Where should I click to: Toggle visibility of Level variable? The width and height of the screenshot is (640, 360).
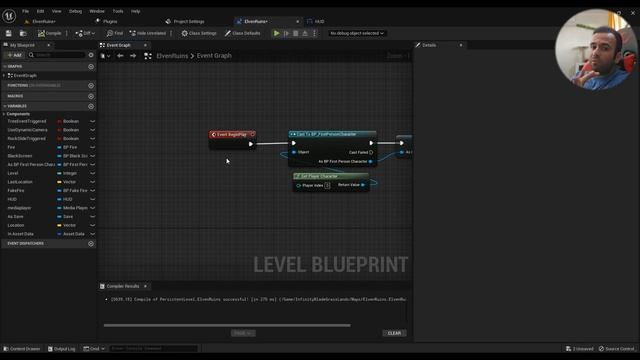(93, 173)
